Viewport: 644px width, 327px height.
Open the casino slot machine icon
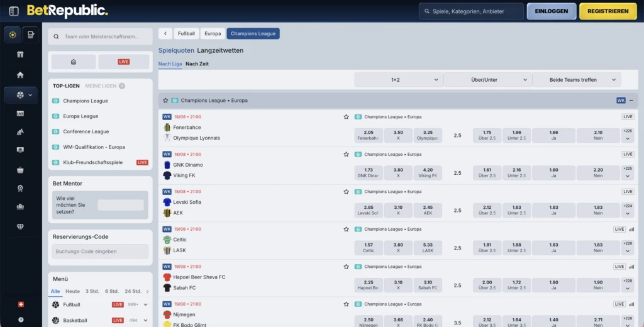pyautogui.click(x=31, y=35)
